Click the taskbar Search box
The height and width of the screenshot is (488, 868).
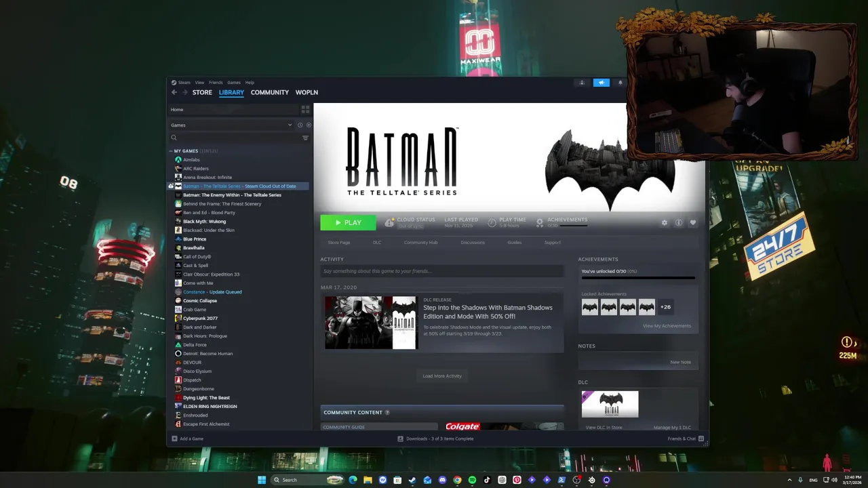(307, 480)
